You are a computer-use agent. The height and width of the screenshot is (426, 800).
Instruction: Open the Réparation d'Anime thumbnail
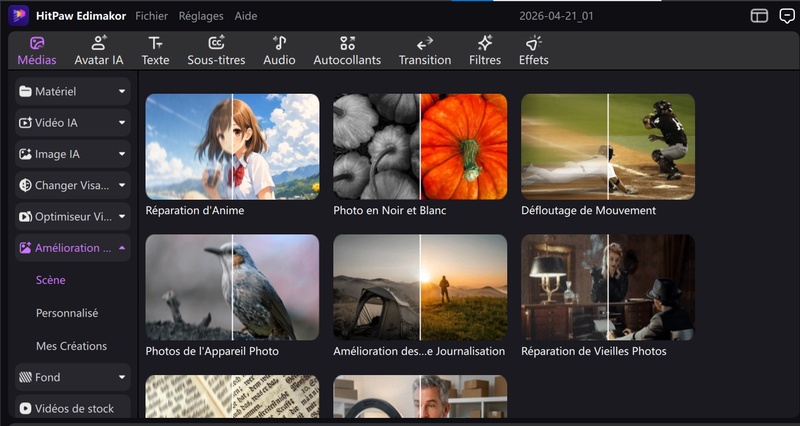coord(232,146)
